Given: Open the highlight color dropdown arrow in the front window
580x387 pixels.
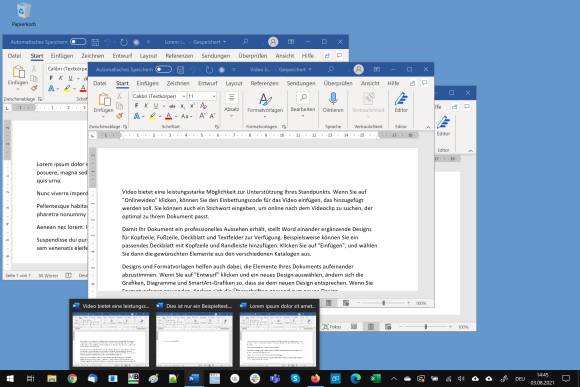Looking at the screenshot, I should click(x=160, y=117).
